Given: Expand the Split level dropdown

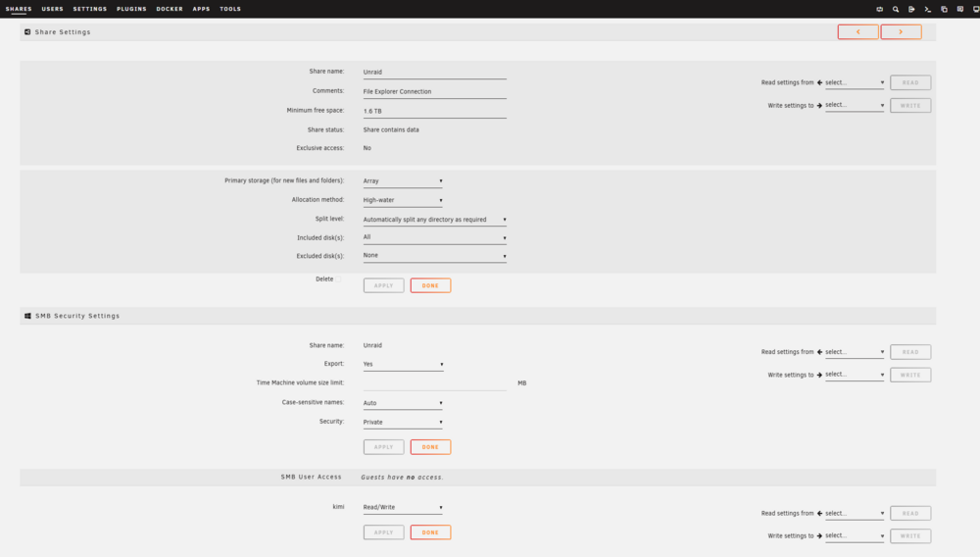Looking at the screenshot, I should click(x=435, y=220).
